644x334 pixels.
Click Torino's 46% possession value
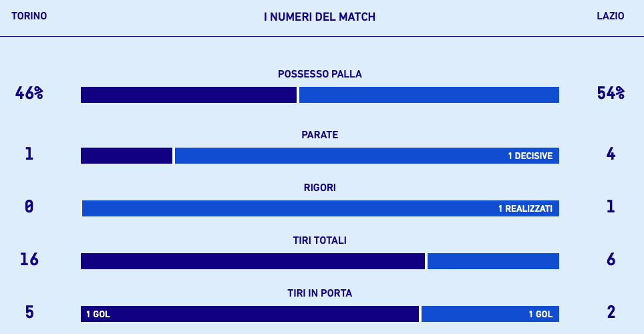[x=29, y=94]
